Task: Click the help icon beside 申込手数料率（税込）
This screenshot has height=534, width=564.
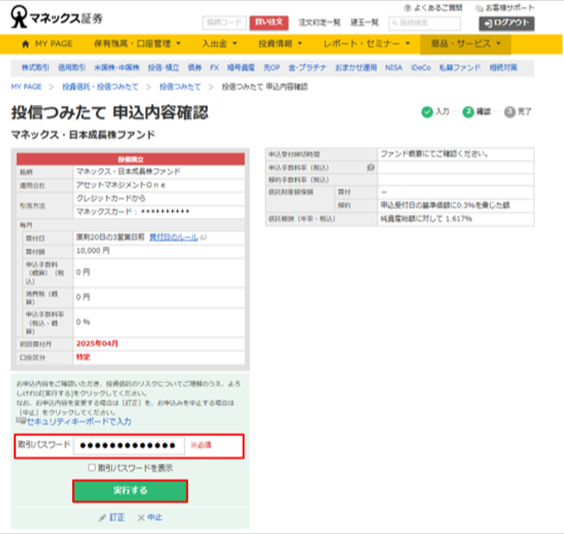Action: (370, 168)
